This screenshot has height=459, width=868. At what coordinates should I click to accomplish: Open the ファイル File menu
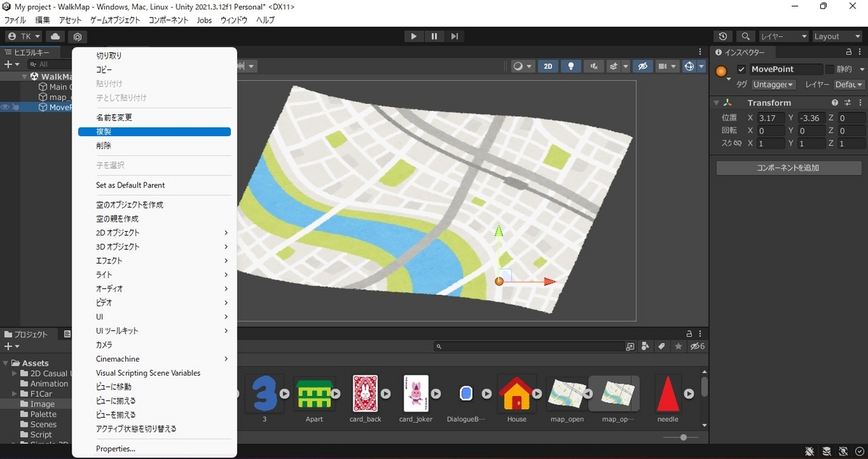click(x=15, y=20)
